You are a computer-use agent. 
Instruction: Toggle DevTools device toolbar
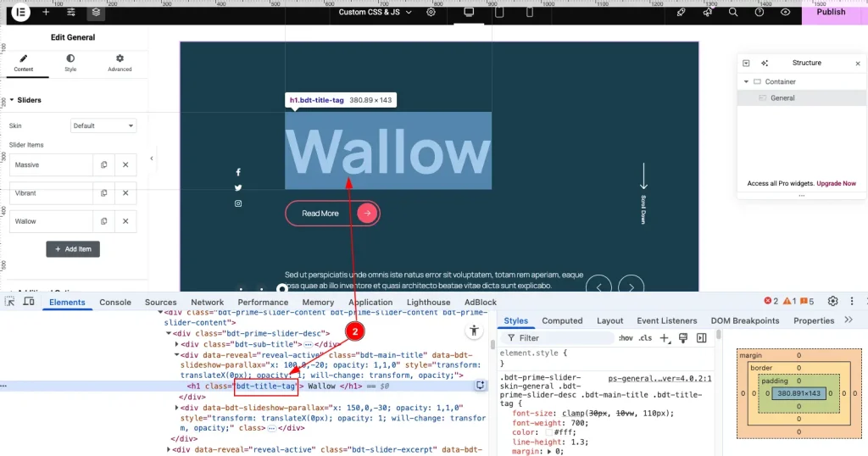(29, 302)
